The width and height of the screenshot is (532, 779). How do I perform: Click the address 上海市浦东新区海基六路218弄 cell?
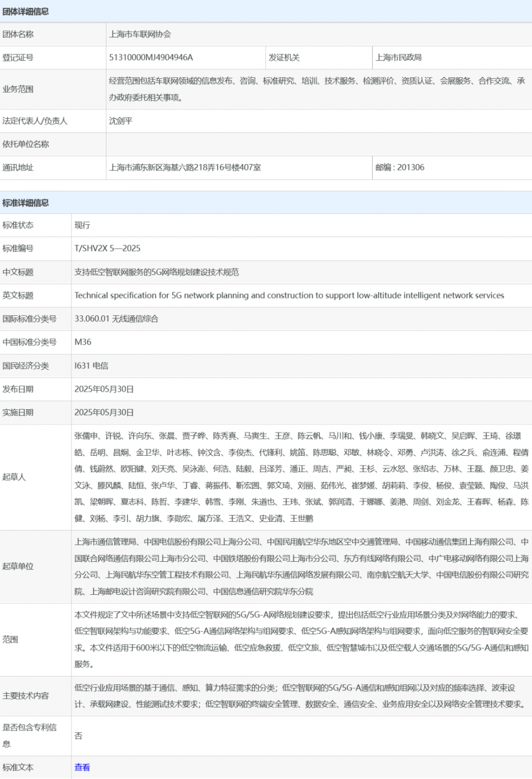[185, 167]
